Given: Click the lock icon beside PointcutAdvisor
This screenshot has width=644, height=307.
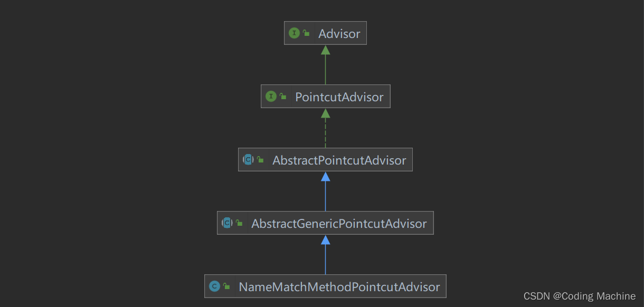Looking at the screenshot, I should pyautogui.click(x=283, y=97).
